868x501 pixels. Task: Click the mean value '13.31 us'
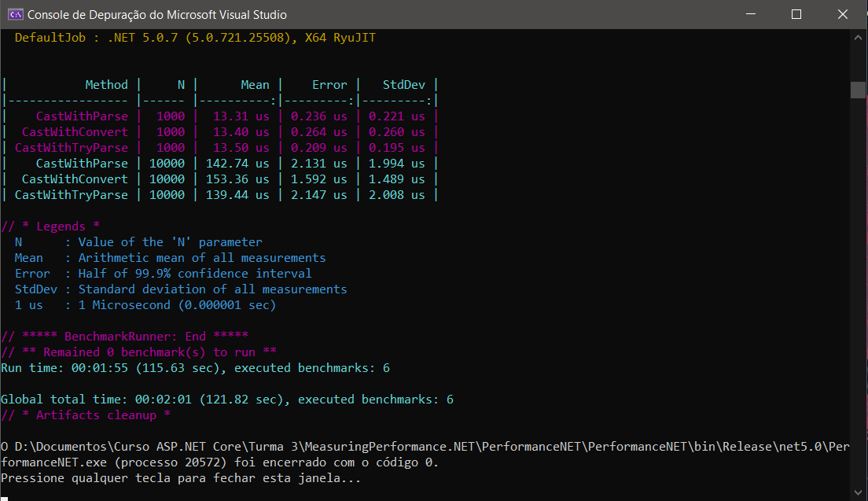coord(241,116)
